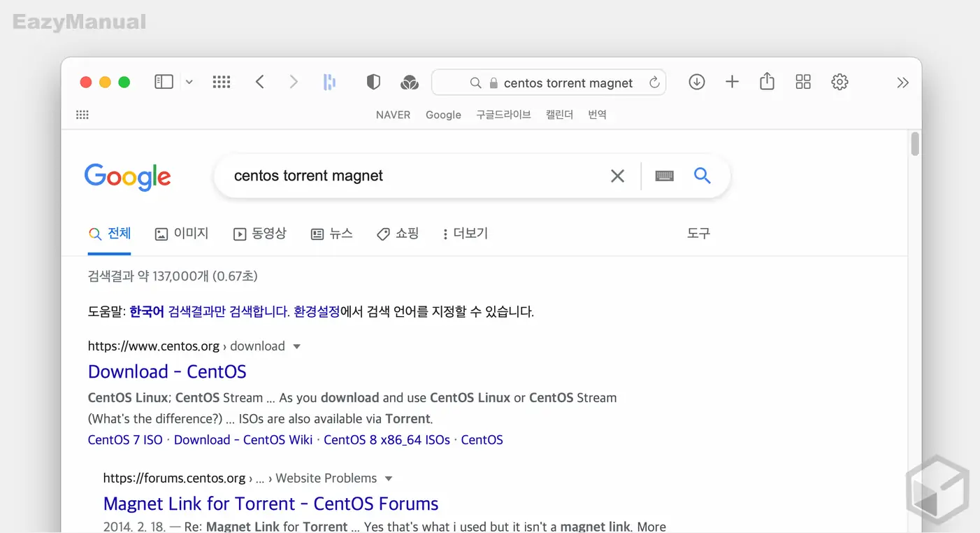Click the privacy shield icon
The width and height of the screenshot is (980, 533).
coord(373,83)
